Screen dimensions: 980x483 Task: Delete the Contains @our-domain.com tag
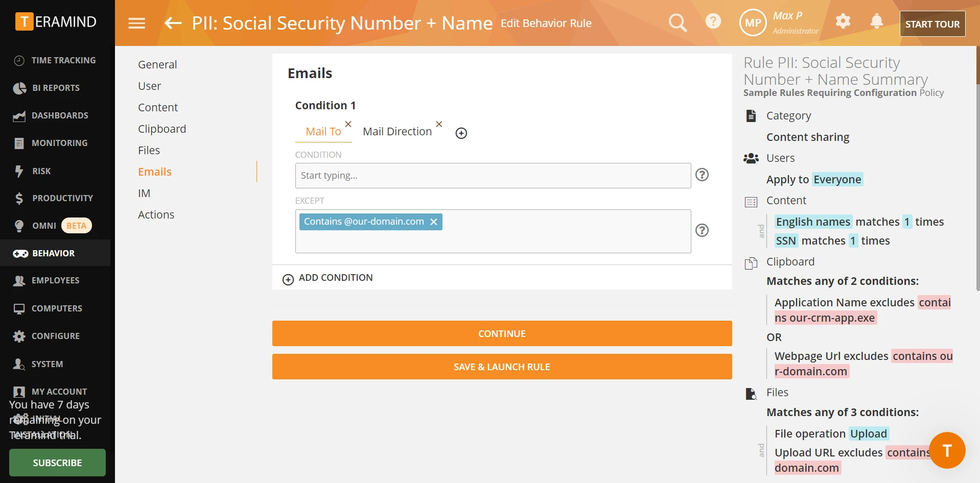433,222
